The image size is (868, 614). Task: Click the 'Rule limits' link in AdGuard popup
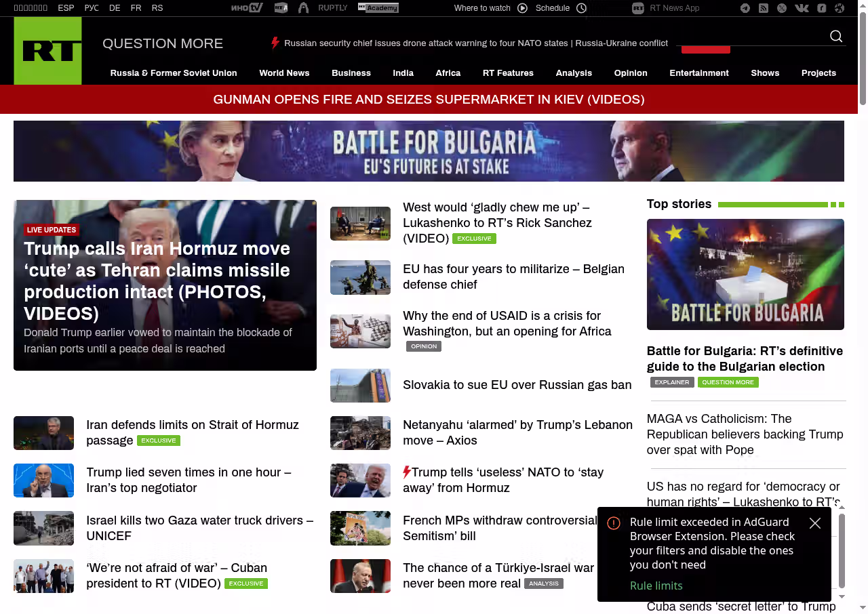656,586
